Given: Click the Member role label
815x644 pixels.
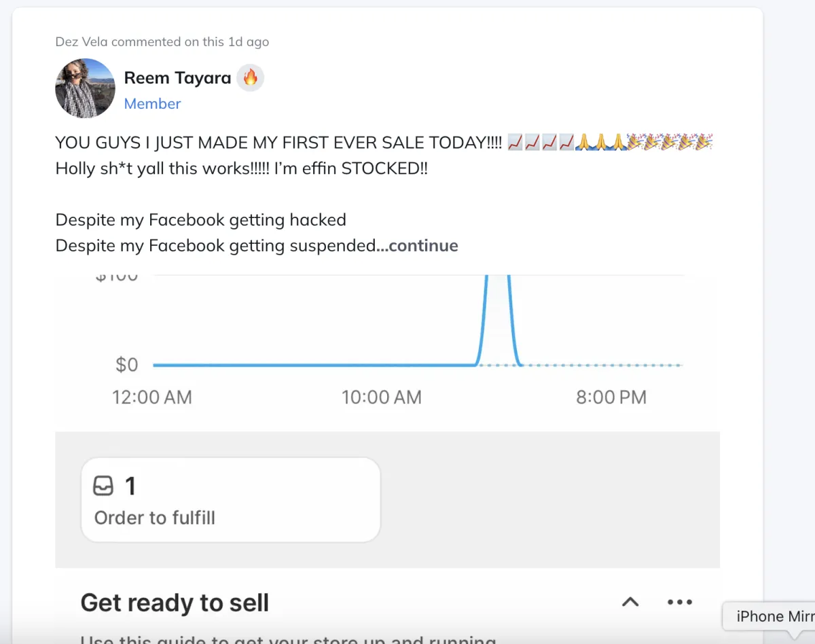Looking at the screenshot, I should 152,104.
